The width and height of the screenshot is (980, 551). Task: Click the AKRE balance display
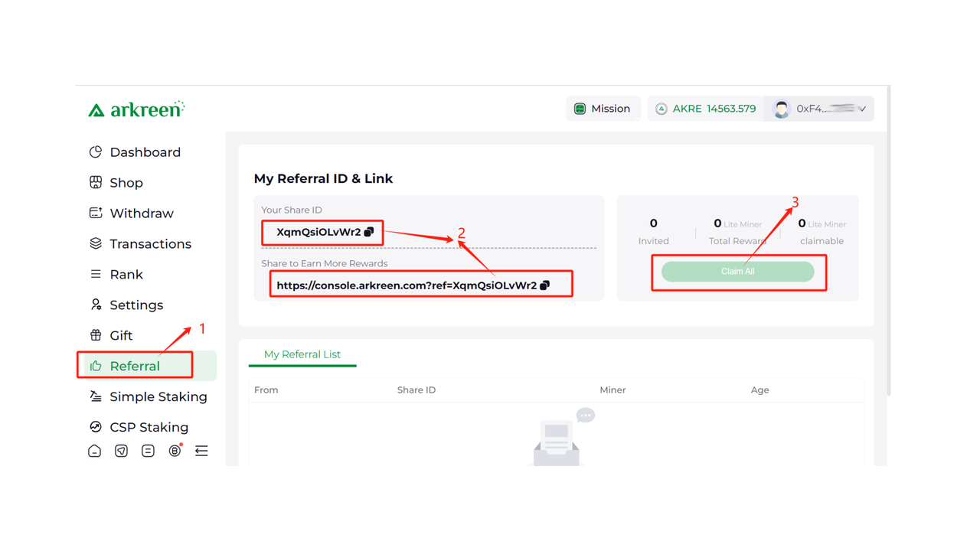coord(706,109)
